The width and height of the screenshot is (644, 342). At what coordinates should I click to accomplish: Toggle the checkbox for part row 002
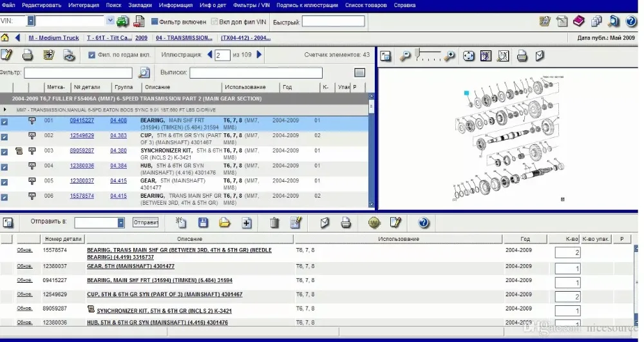click(x=4, y=137)
